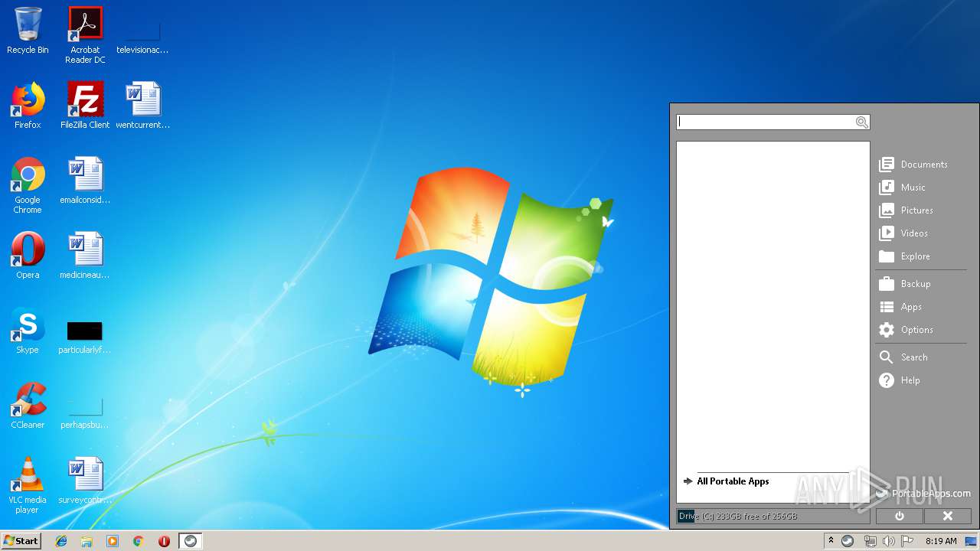Select particularlyf black file icon
Viewport: 980px width, 551px height.
tap(85, 337)
